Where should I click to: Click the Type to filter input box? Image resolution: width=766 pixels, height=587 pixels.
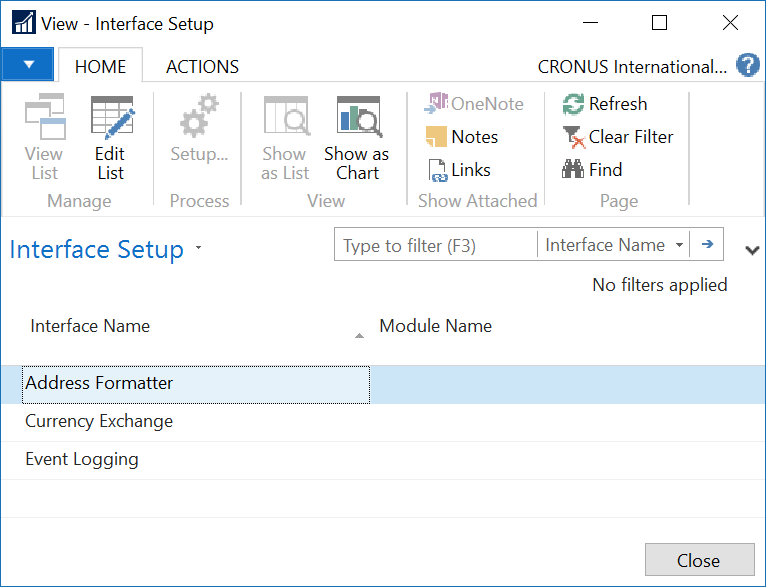point(436,245)
